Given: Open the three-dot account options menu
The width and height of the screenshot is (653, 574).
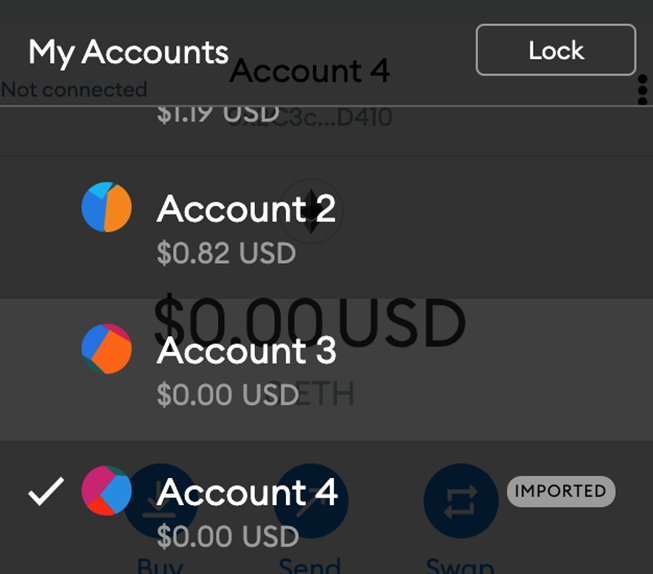Looking at the screenshot, I should tap(642, 90).
